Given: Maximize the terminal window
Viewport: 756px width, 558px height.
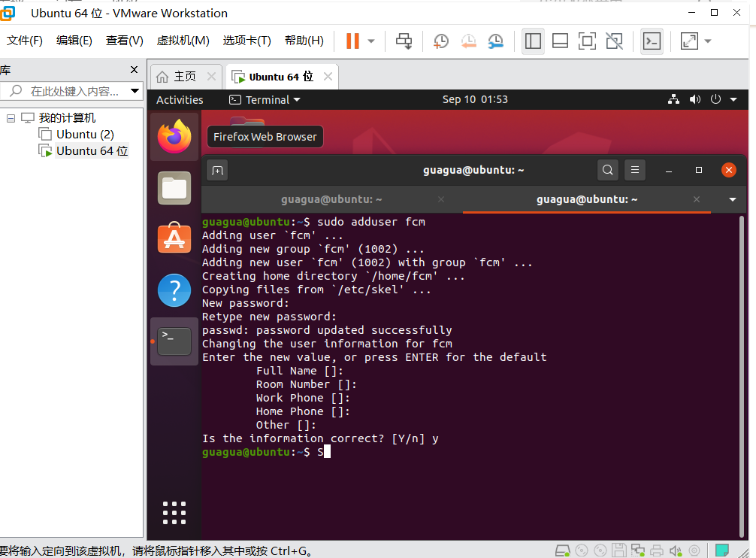Looking at the screenshot, I should coord(699,170).
